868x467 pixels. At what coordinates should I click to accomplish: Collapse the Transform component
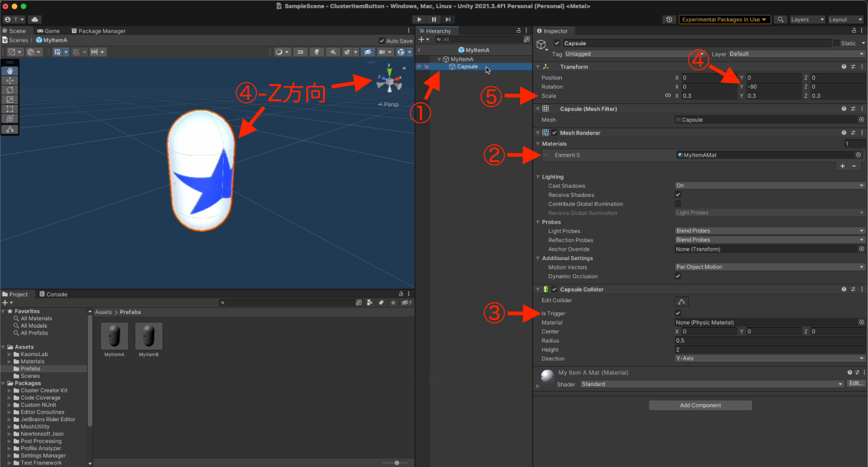538,67
